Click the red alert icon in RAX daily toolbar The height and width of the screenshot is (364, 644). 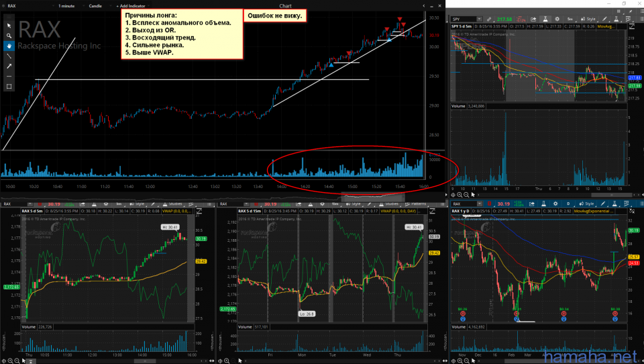pyautogui.click(x=489, y=204)
